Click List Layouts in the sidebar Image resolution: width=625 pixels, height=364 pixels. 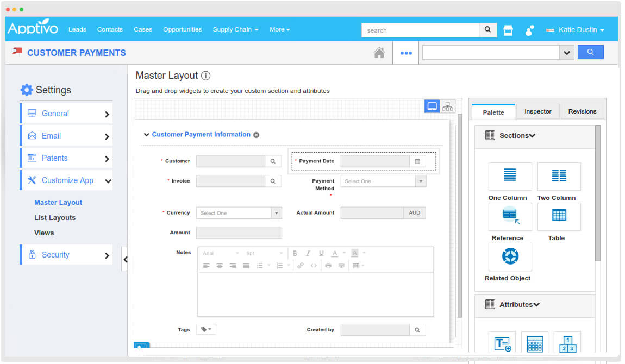[56, 217]
